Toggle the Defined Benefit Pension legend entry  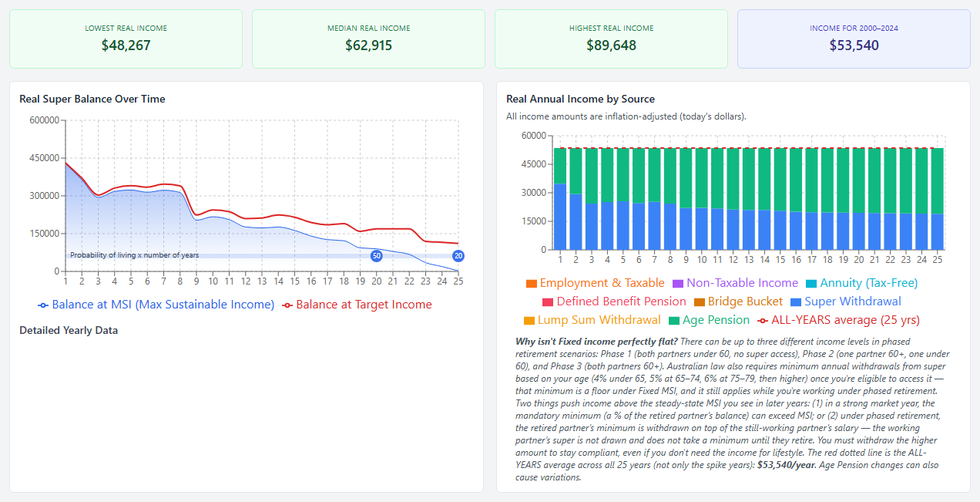point(614,302)
